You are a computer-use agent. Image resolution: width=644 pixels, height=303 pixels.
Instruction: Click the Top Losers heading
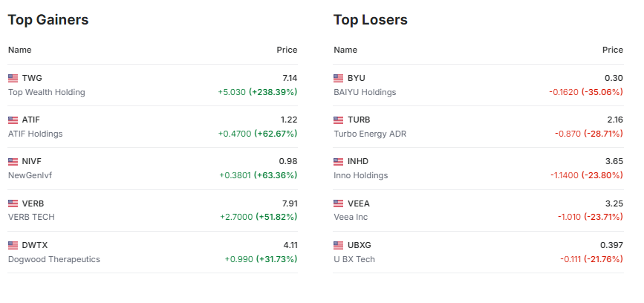coord(371,20)
